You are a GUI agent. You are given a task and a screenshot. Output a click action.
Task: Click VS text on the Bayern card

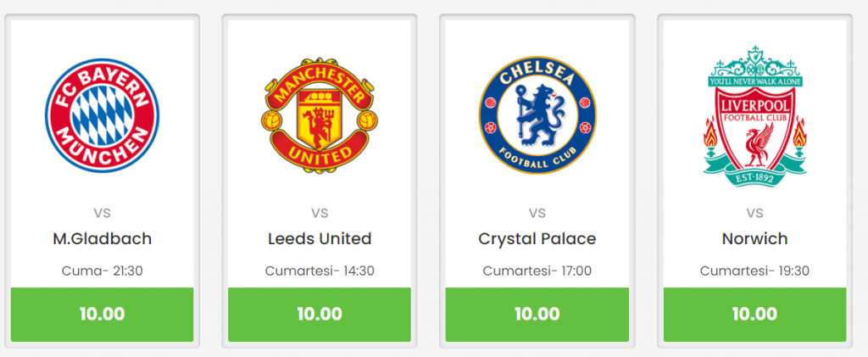tap(102, 213)
